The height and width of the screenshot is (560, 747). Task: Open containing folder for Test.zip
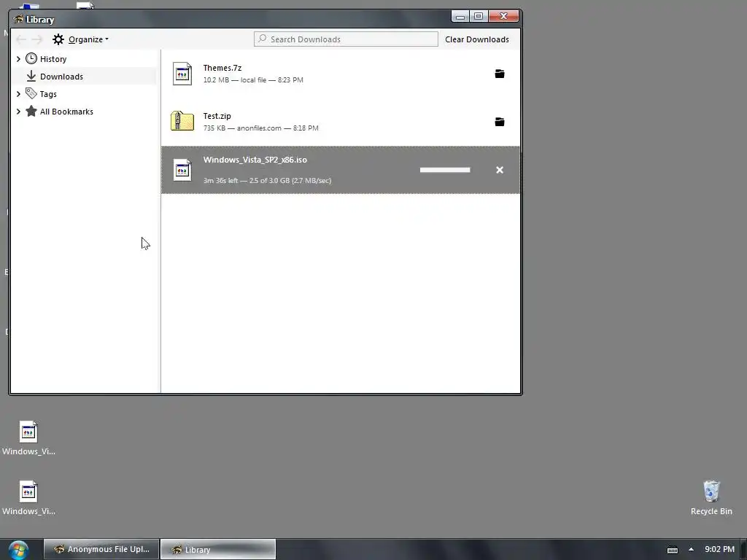[x=499, y=122]
